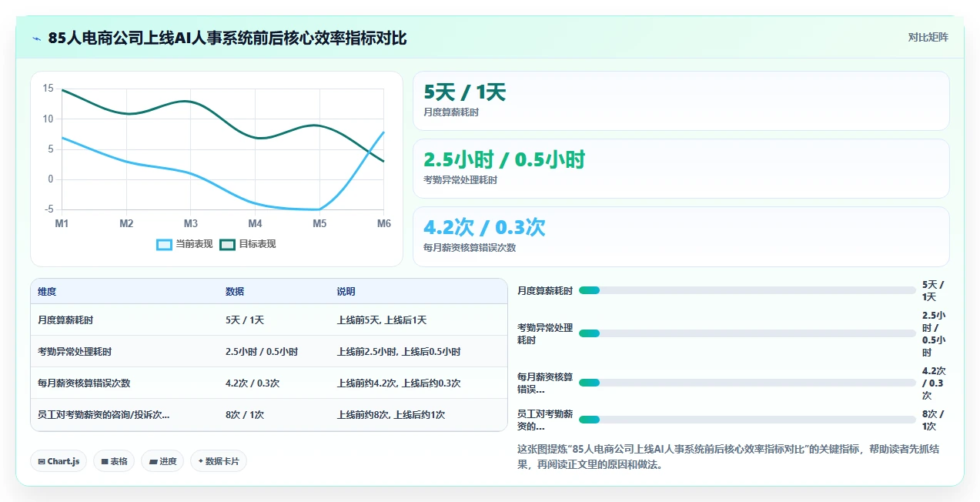The image size is (980, 502).
Task: Click the 数据卡片 tag chip
Action: pos(219,461)
